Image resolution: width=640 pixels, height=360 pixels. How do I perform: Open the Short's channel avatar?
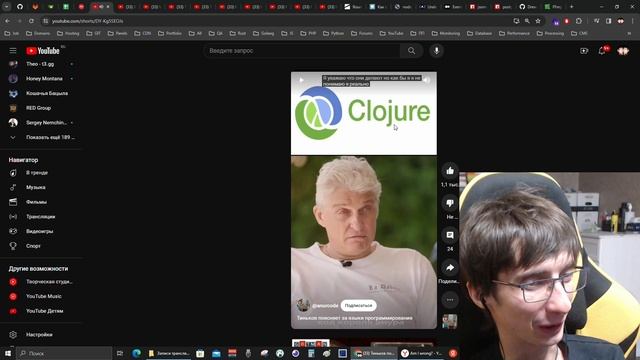(303, 305)
